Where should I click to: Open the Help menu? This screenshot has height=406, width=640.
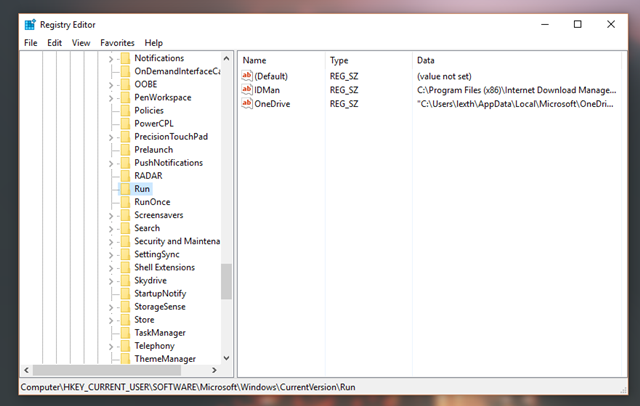click(x=153, y=43)
